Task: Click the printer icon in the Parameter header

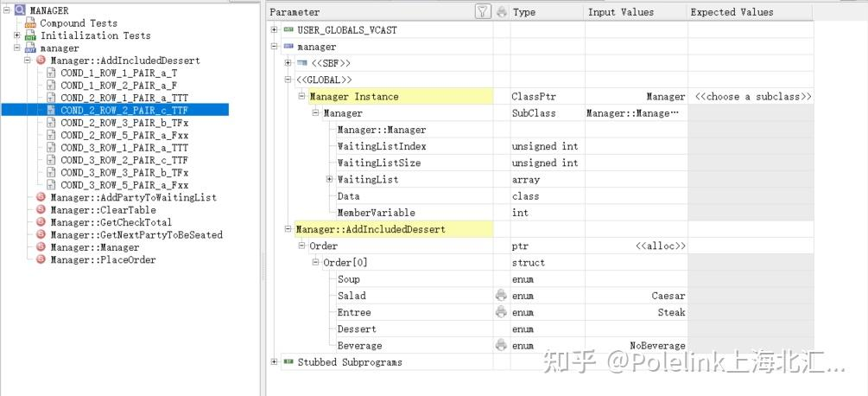Action: coord(502,12)
